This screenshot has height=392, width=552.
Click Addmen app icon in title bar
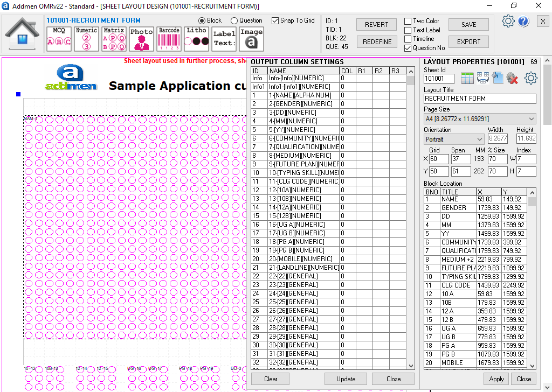pos(5,6)
